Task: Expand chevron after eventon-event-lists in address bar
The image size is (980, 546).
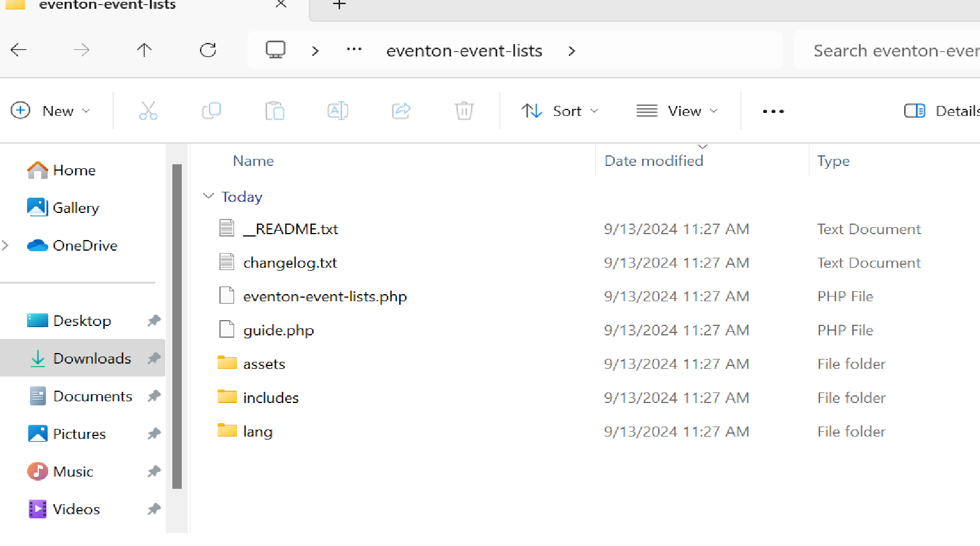Action: pos(572,51)
